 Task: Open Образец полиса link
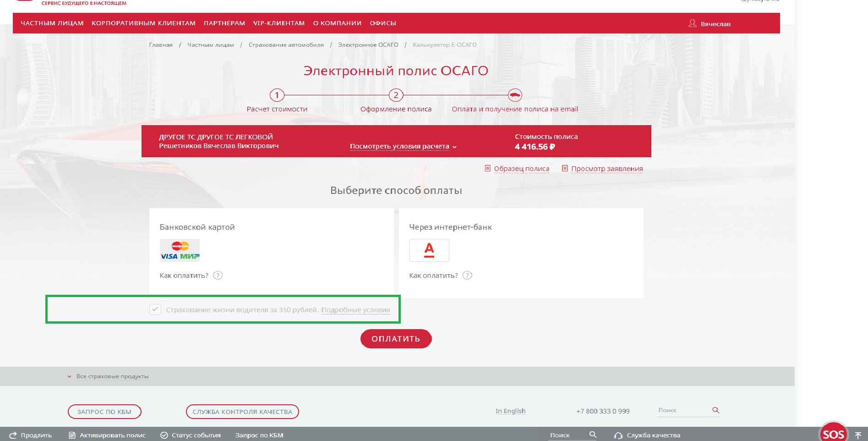point(521,169)
